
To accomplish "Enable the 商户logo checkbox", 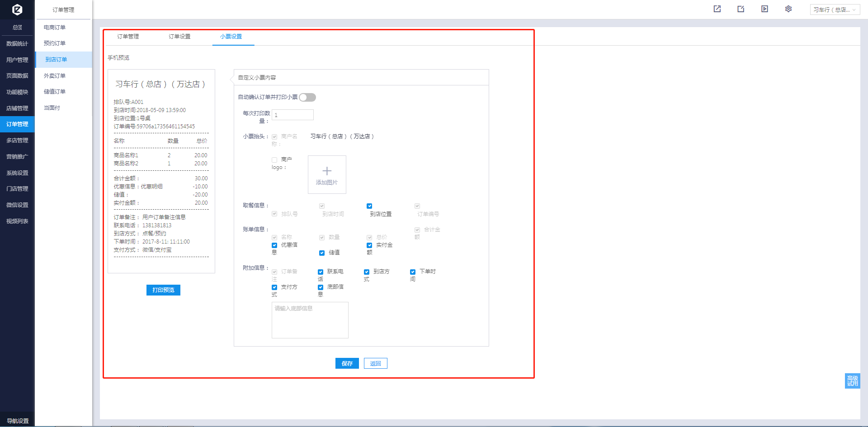I will point(274,160).
